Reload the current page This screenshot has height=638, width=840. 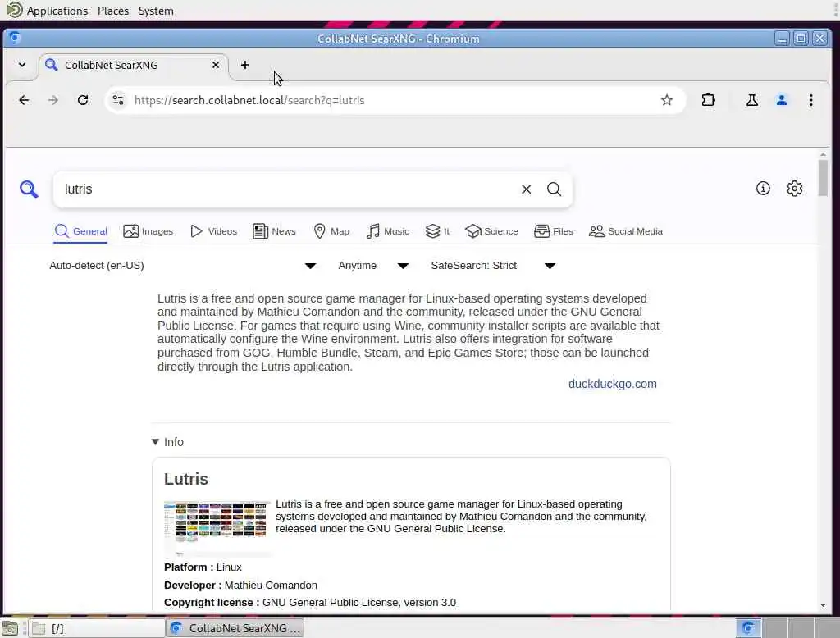(83, 100)
